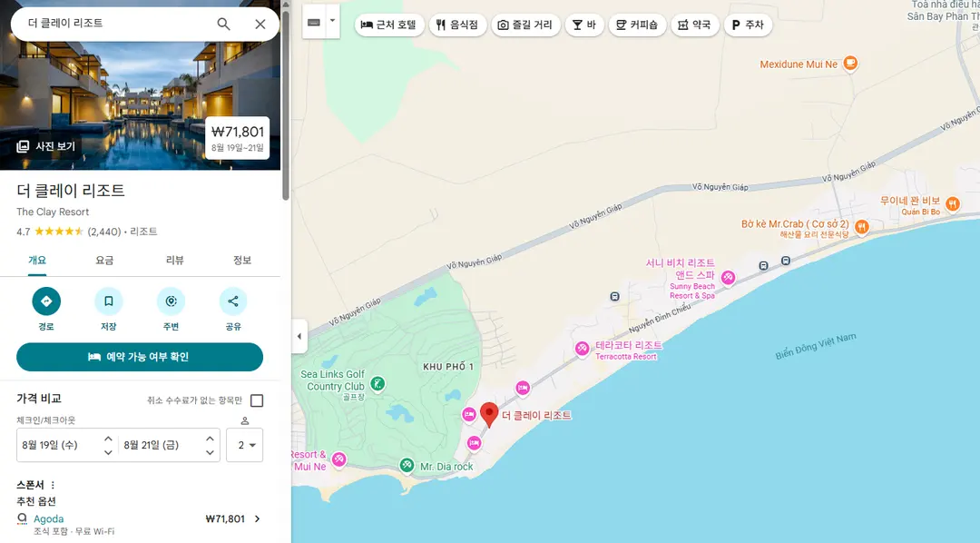Select the 커피숍 filter chip
980x543 pixels.
point(638,25)
